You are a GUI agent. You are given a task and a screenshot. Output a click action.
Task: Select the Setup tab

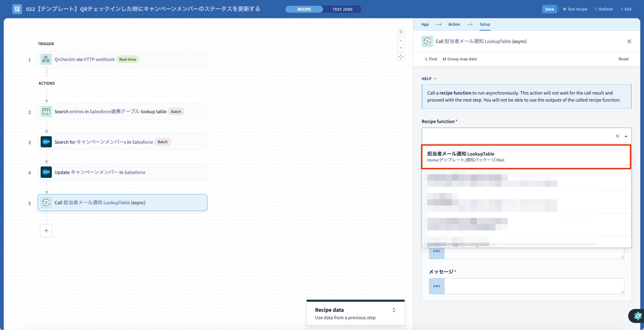(x=485, y=24)
